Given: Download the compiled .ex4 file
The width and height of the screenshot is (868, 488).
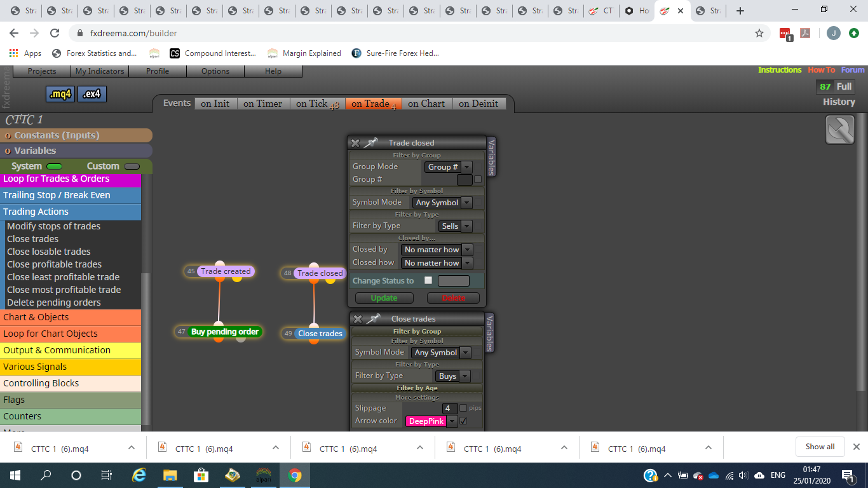Looking at the screenshot, I should point(92,94).
